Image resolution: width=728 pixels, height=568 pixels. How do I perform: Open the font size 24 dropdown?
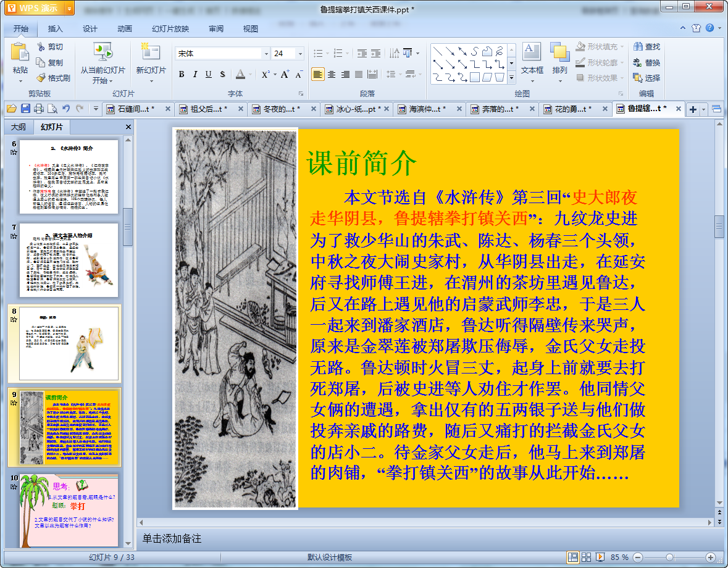pos(300,54)
